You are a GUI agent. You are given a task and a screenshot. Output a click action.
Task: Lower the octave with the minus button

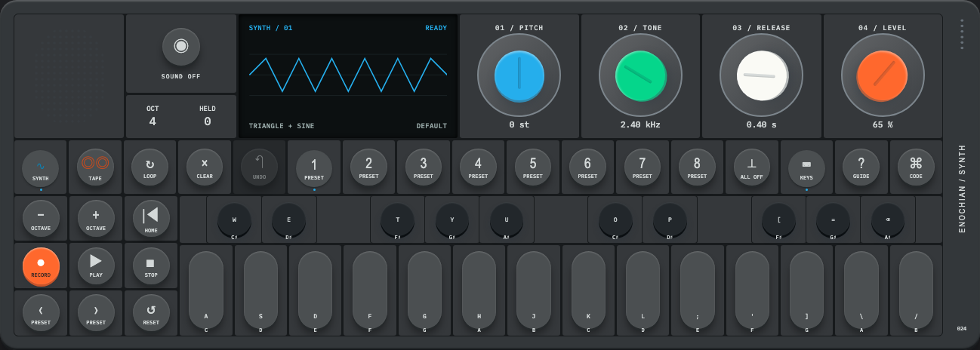[41, 219]
